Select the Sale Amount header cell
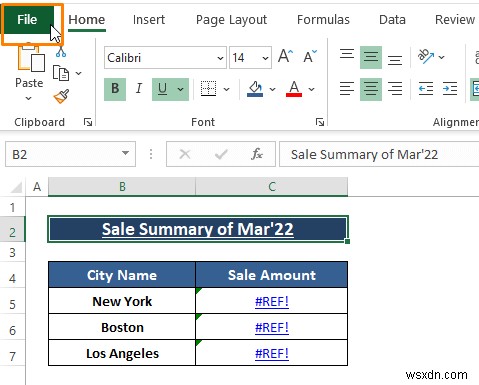The width and height of the screenshot is (479, 385). click(272, 275)
